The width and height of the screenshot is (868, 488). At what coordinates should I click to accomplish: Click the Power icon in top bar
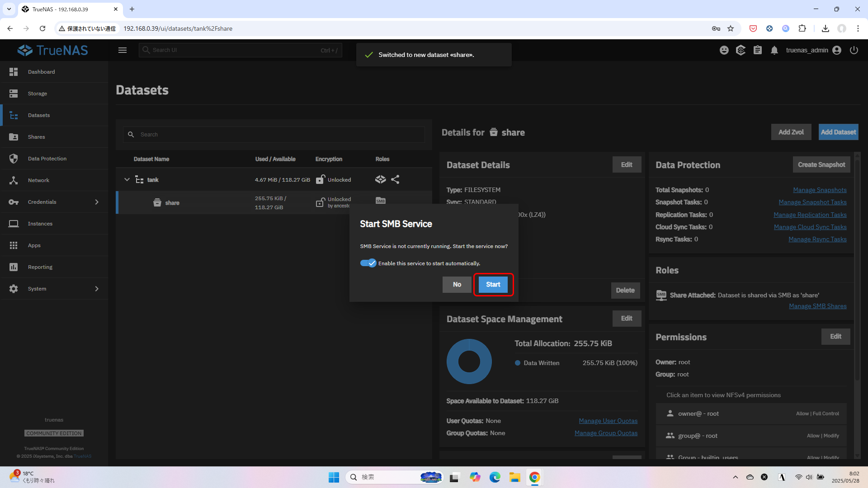click(x=854, y=50)
